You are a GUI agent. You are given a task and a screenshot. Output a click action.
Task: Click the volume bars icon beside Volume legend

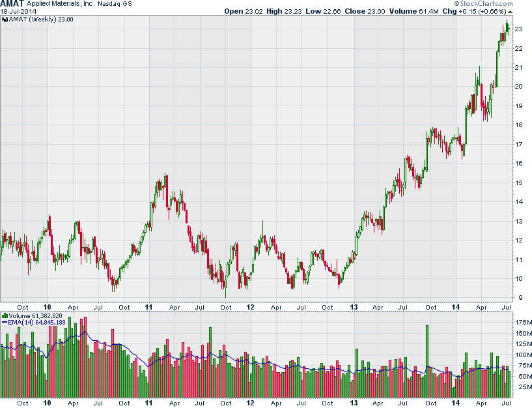coord(5,316)
